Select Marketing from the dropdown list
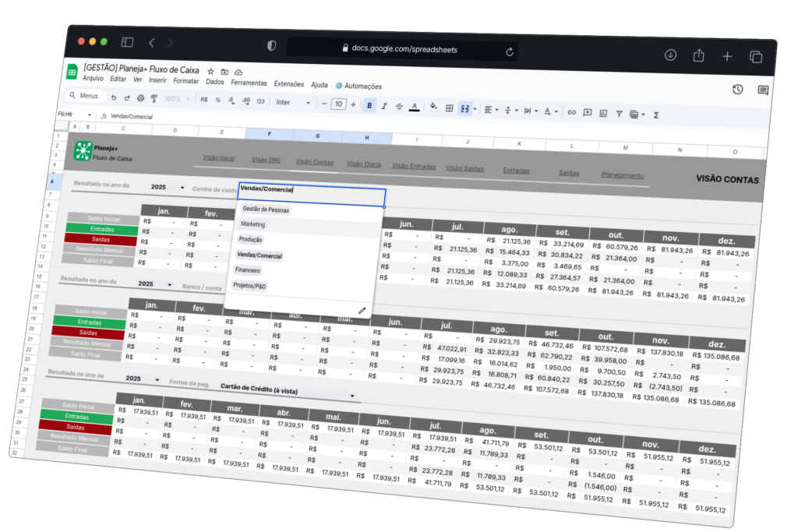798x532 pixels. (x=253, y=224)
